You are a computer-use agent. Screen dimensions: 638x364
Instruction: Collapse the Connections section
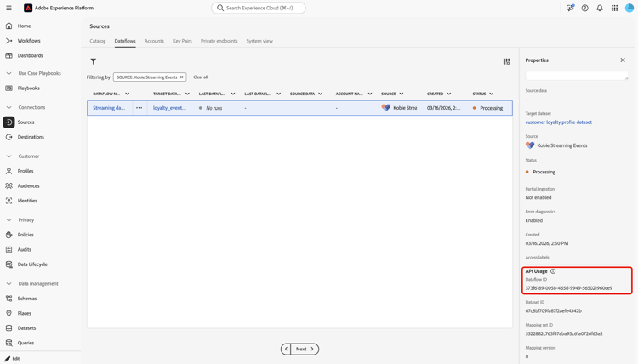[x=9, y=107]
